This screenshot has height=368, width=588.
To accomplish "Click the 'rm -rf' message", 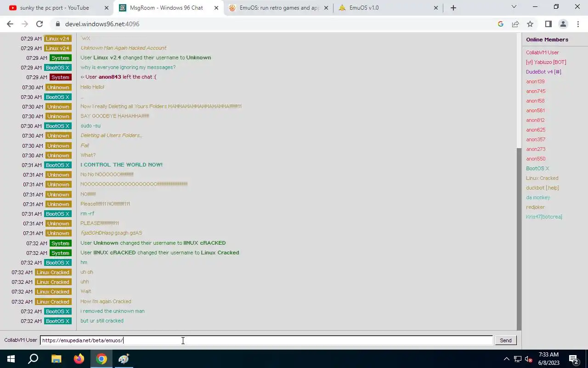I will point(87,213).
